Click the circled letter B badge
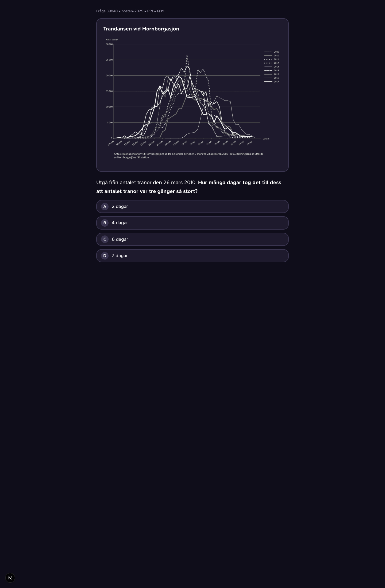This screenshot has height=588, width=385. click(x=105, y=223)
